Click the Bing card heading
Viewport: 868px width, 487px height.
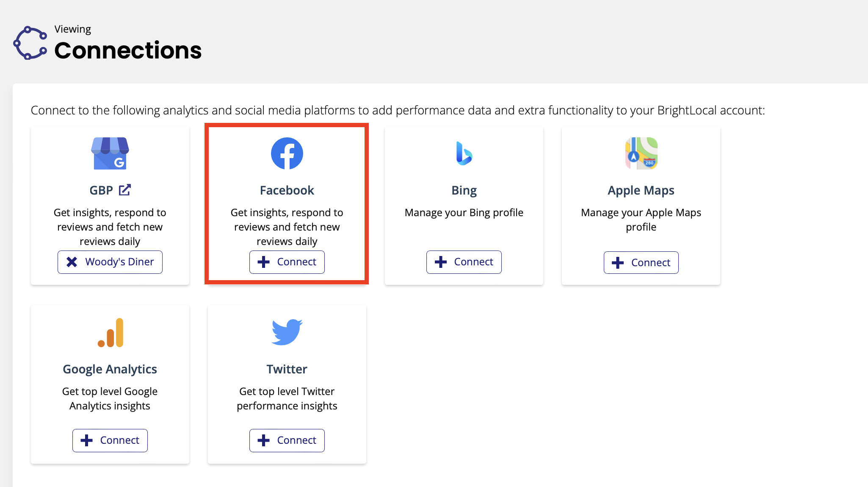point(464,191)
